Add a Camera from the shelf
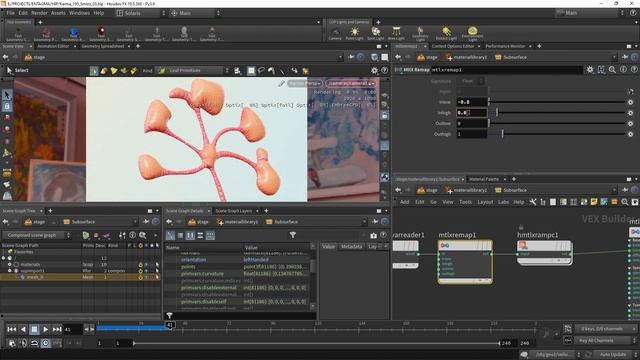Image resolution: width=640 pixels, height=360 pixels. coord(335,33)
